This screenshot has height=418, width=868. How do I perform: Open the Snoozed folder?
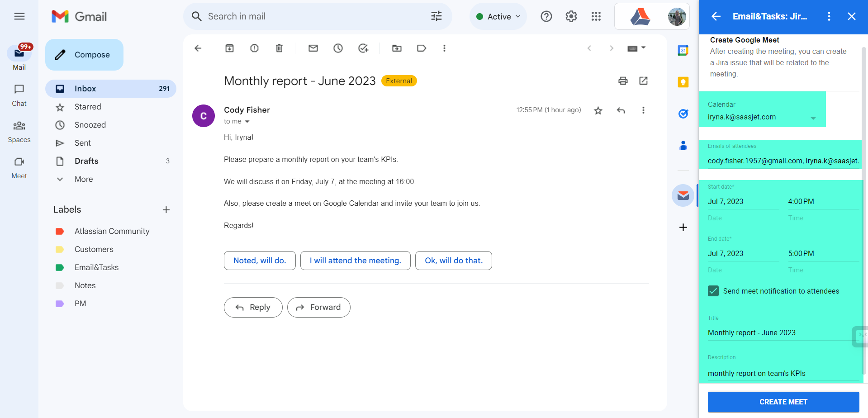pyautogui.click(x=111, y=125)
